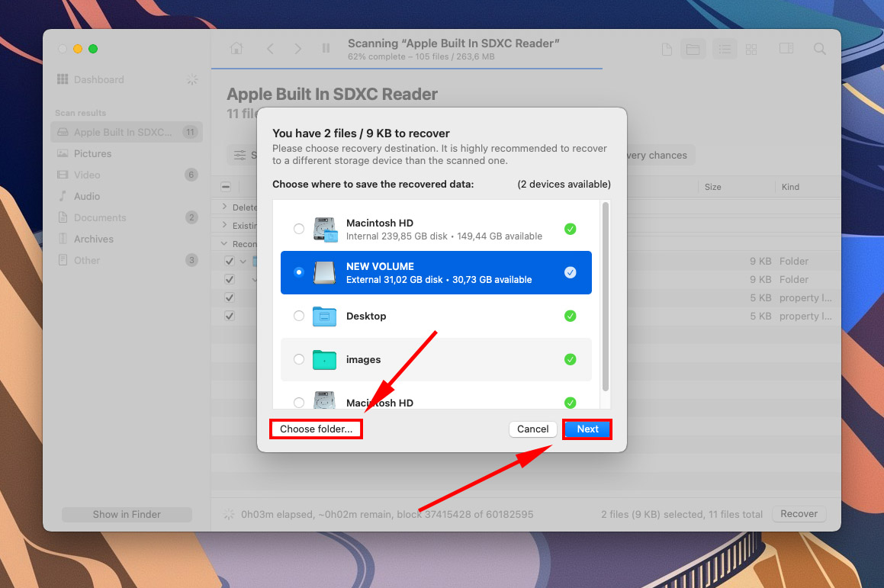Viewport: 884px width, 588px height.
Task: Switch to grid view of results
Action: coord(751,48)
